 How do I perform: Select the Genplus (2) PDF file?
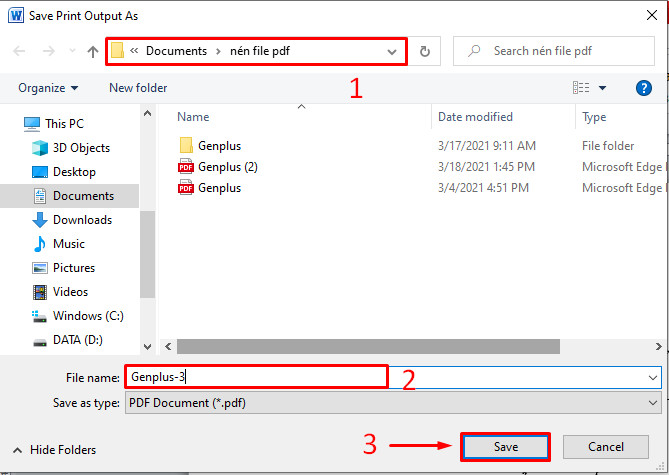[x=227, y=167]
